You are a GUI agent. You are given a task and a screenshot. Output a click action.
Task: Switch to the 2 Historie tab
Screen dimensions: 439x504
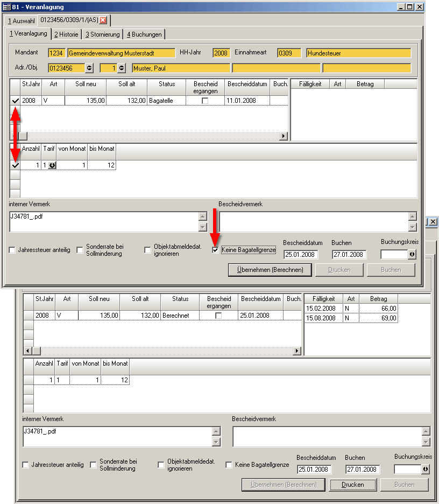coord(66,34)
